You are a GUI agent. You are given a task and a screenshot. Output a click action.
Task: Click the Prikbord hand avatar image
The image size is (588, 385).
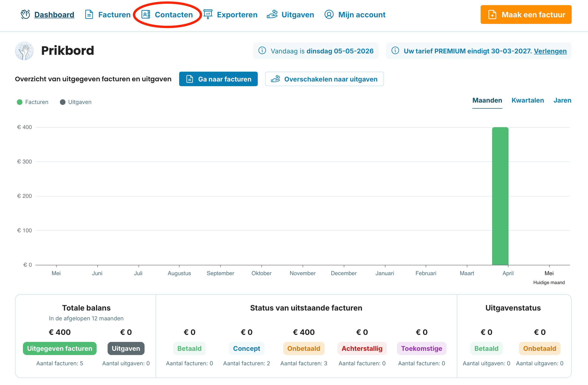click(x=24, y=51)
